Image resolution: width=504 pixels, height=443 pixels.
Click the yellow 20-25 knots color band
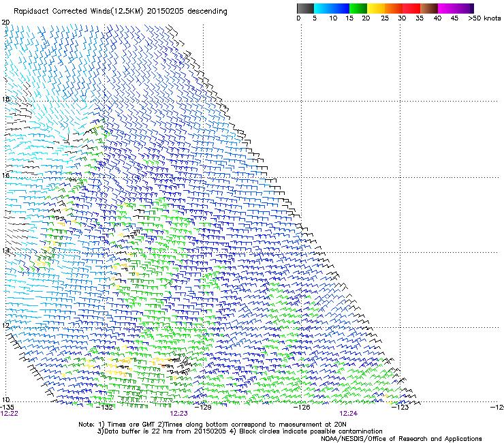pos(376,8)
